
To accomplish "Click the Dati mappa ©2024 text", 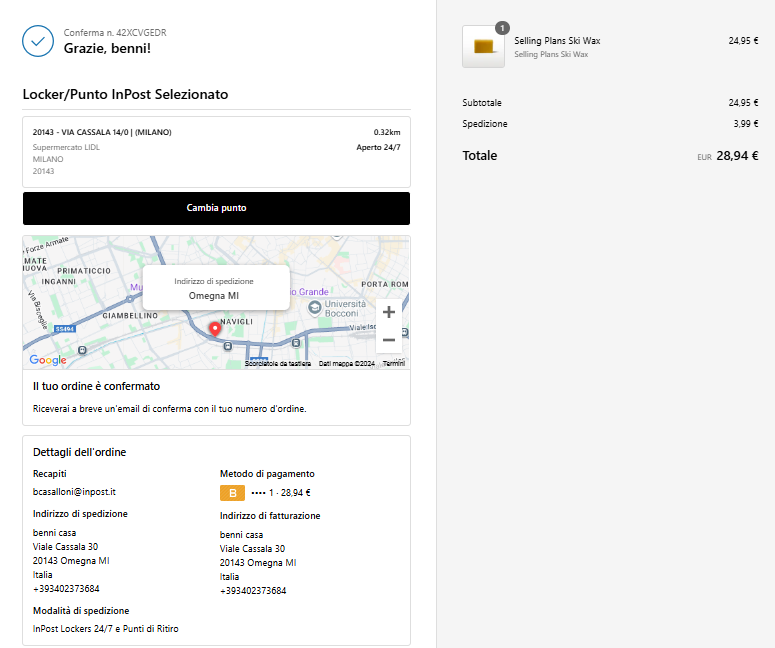I will tap(346, 363).
